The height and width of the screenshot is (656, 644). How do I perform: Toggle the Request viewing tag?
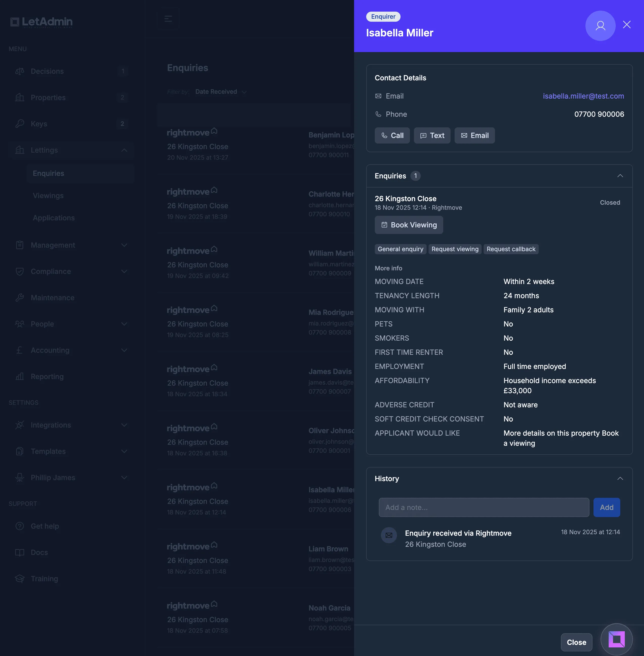455,249
